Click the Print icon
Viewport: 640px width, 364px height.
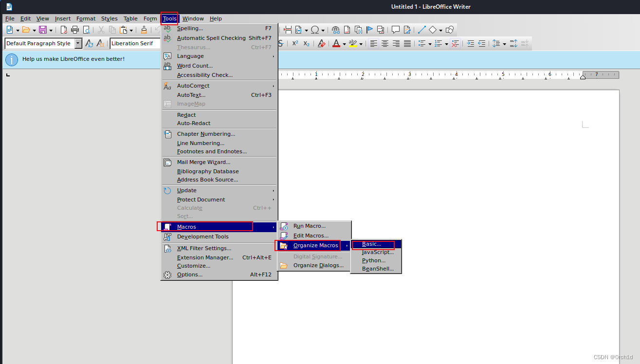point(75,30)
